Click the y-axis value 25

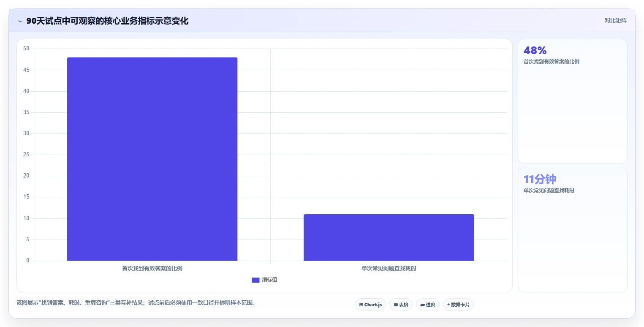pos(26,155)
